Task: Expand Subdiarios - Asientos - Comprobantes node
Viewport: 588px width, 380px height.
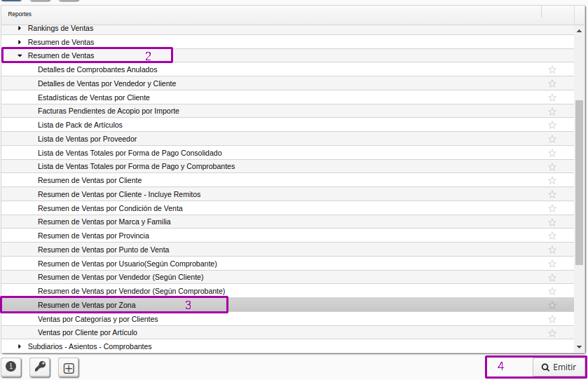Action: tap(20, 346)
